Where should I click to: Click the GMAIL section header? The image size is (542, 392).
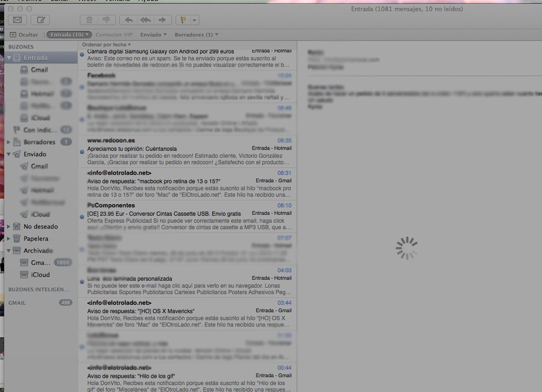tap(17, 303)
